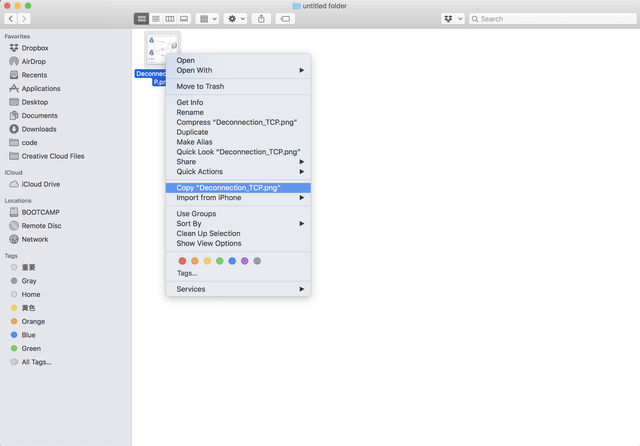This screenshot has width=640, height=446.
Task: Choose Rename in context menu
Action: [238, 112]
